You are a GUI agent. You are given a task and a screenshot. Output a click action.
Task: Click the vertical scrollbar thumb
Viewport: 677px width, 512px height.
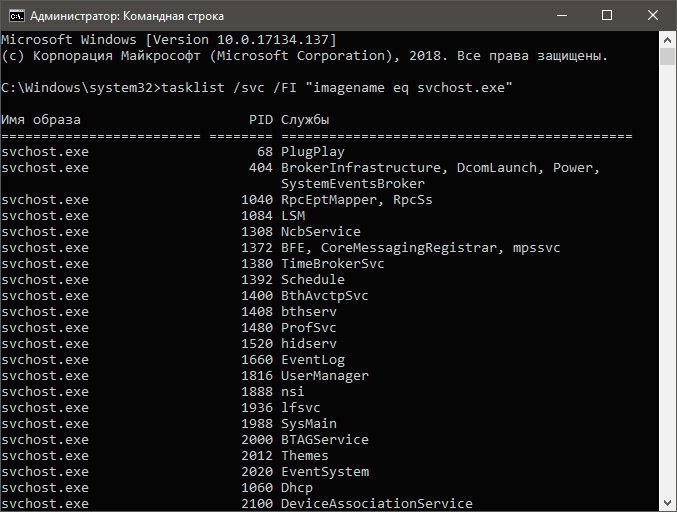click(x=668, y=56)
